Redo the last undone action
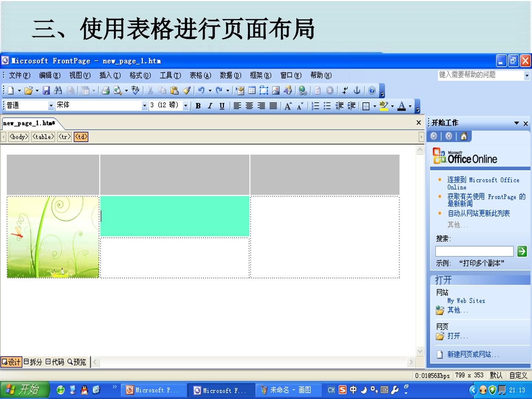Screen dimensions: 532x399 pos(219,91)
